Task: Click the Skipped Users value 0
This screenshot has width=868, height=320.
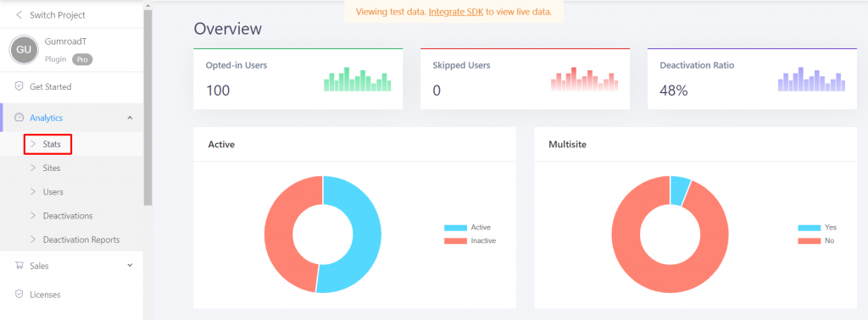Action: (437, 90)
